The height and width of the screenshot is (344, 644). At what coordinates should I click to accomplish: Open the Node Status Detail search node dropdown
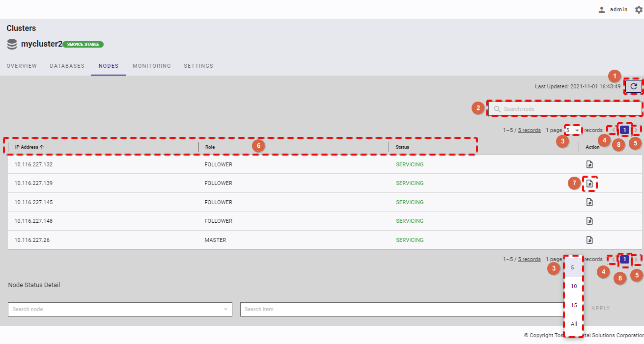[x=120, y=309]
